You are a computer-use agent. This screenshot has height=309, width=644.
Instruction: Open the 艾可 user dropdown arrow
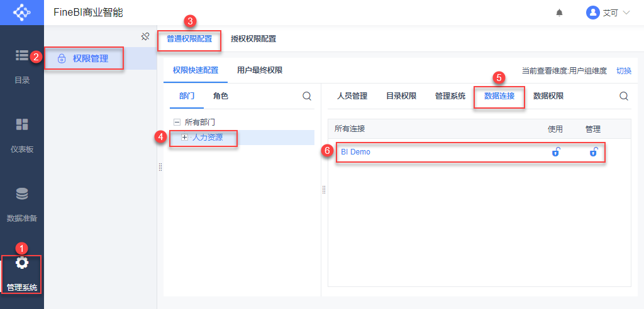(x=626, y=13)
